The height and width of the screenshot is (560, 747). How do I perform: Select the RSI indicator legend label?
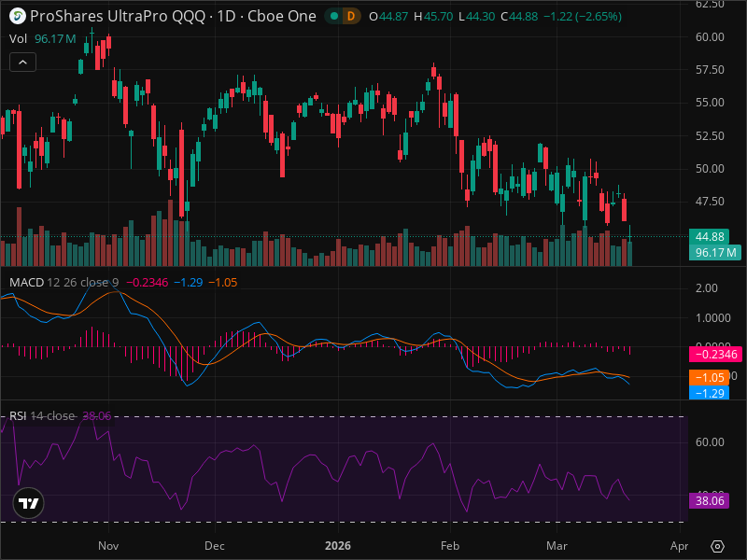coord(18,415)
